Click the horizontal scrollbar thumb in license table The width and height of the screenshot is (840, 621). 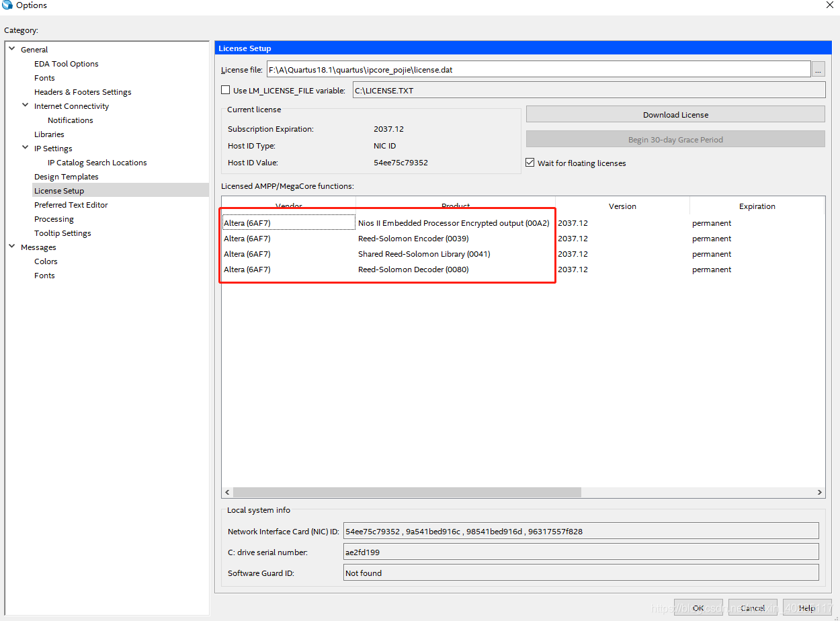coord(407,493)
